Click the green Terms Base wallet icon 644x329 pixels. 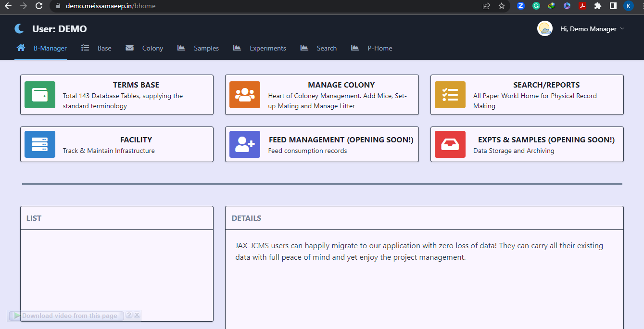(x=40, y=95)
